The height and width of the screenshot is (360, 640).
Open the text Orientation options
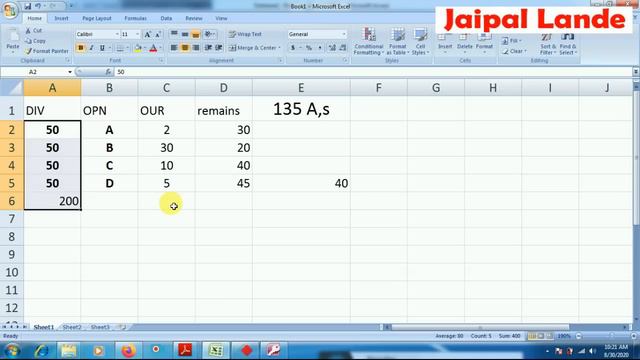[209, 34]
